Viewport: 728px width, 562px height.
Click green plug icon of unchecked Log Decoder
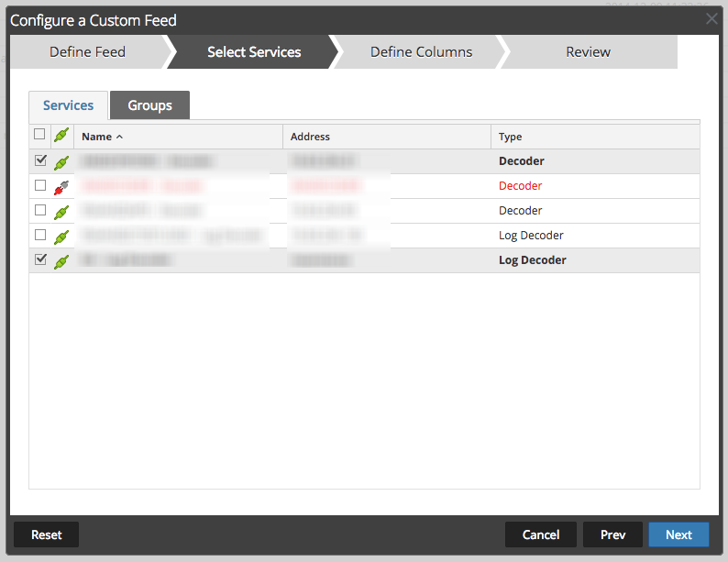click(61, 236)
